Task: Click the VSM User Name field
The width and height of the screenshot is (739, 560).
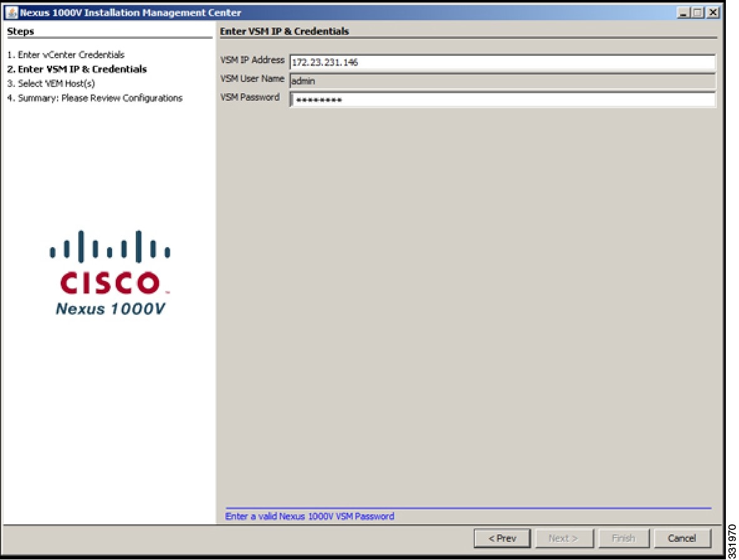Action: coord(502,81)
